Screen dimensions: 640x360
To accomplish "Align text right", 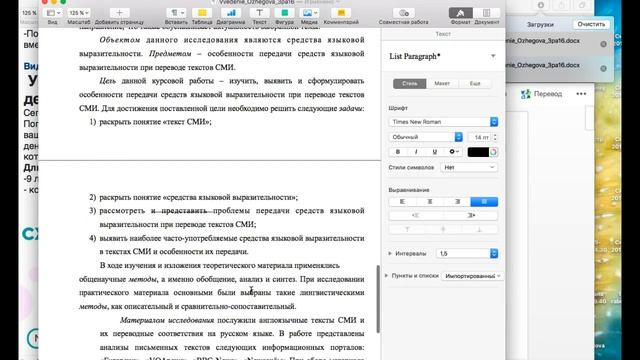I will (457, 202).
